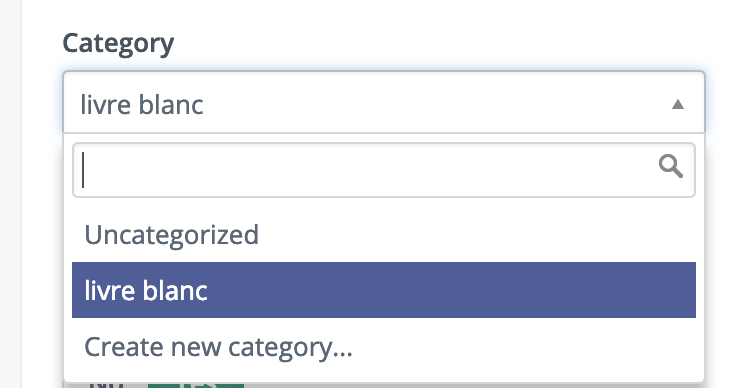Click the selected livre blanc value in the combo box
Image resolution: width=744 pixels, height=388 pixels.
[142, 105]
